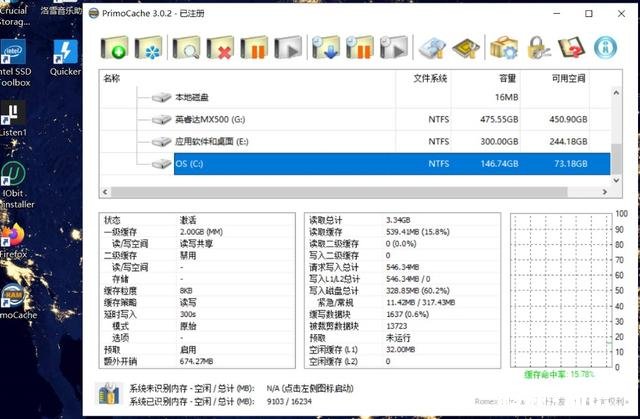640x419 pixels.
Task: Click the 读取总计 3.34GB value
Action: pyautogui.click(x=398, y=220)
